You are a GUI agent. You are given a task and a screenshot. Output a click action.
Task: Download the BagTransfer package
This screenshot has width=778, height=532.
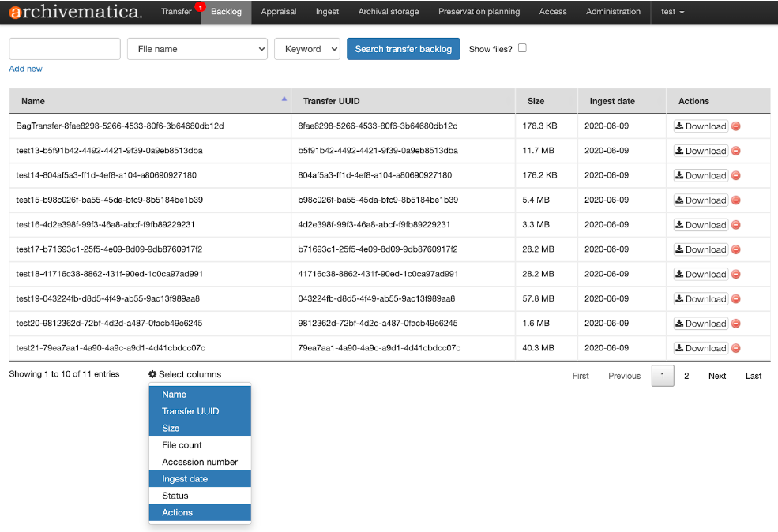click(x=700, y=126)
